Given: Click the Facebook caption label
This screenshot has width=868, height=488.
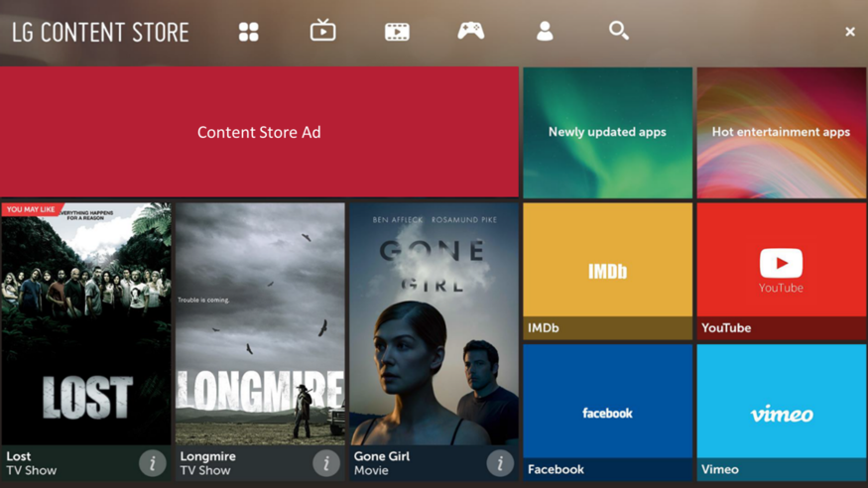Looking at the screenshot, I should point(556,469).
